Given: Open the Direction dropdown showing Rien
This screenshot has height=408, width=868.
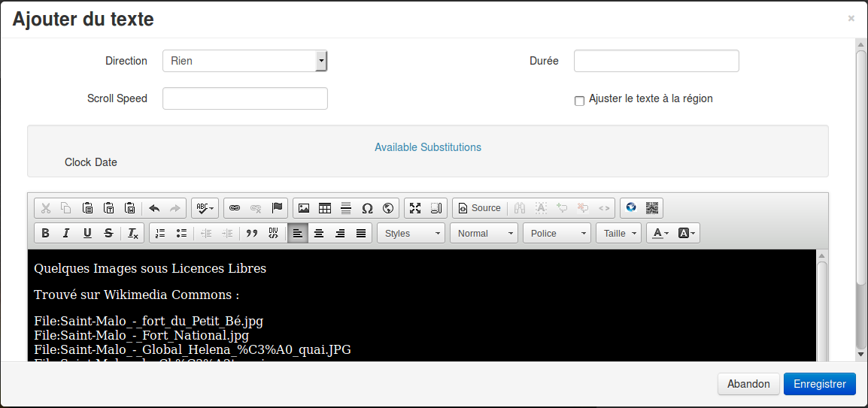Looking at the screenshot, I should (244, 61).
